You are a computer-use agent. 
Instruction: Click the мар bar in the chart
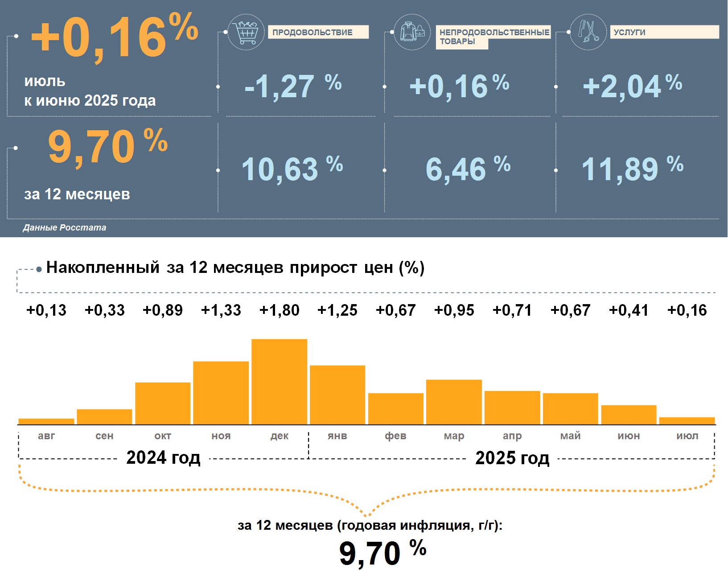[x=454, y=402]
